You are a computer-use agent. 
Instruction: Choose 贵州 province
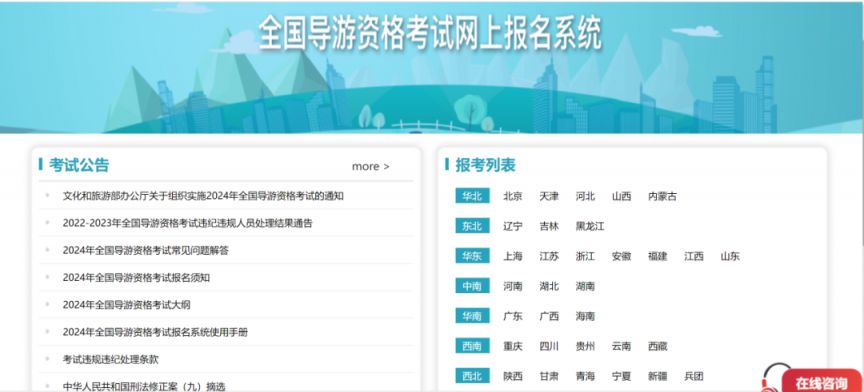click(585, 346)
